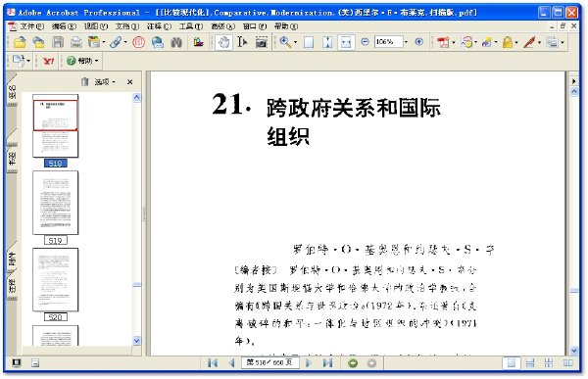Click the Secure padlock icon
This screenshot has height=379, width=588.
coord(508,42)
